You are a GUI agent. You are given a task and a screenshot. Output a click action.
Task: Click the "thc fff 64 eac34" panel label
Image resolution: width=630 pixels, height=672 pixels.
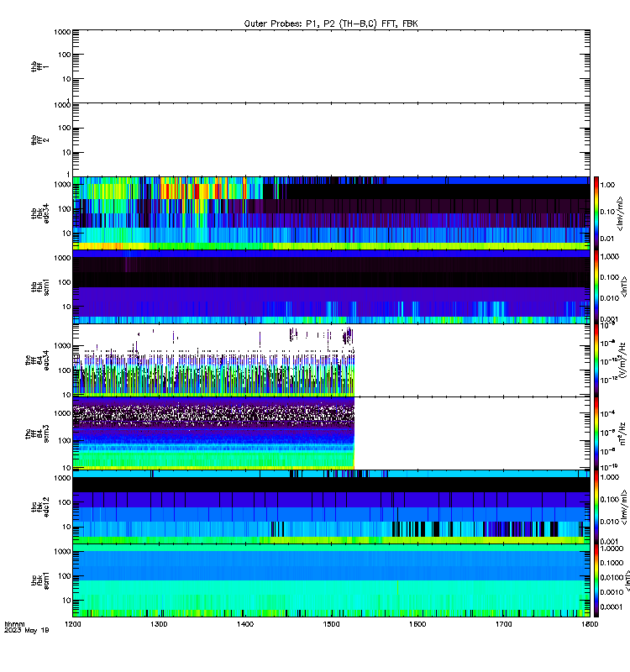[x=37, y=360]
